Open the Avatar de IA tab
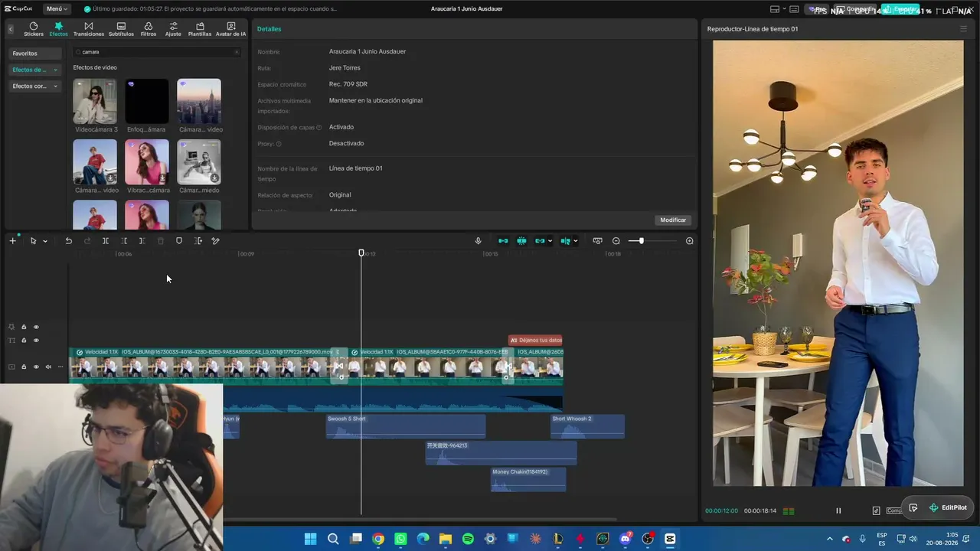This screenshot has height=551, width=980. [230, 29]
